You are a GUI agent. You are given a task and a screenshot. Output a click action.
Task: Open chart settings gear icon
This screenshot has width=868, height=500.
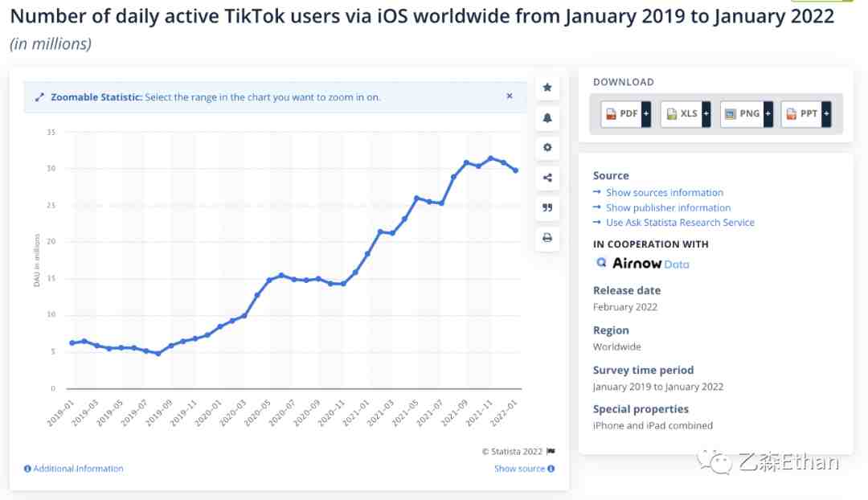click(547, 147)
